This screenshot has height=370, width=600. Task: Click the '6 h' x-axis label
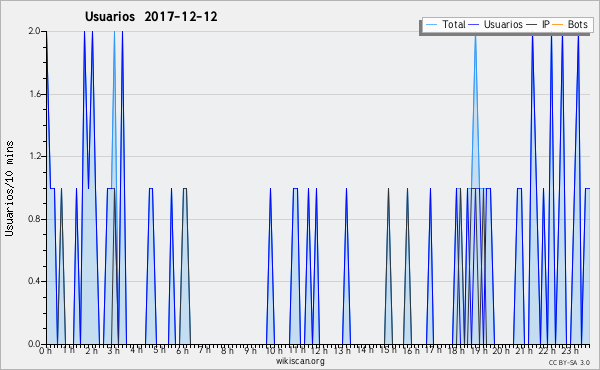(x=182, y=350)
